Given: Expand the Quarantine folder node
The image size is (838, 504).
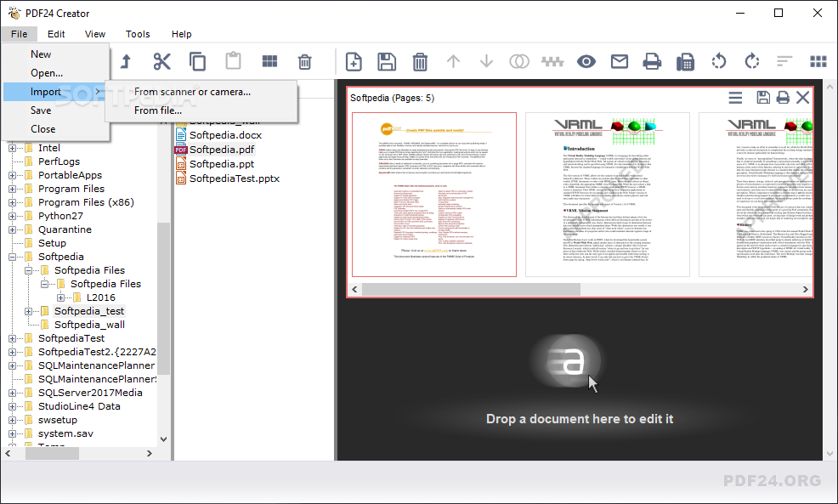Looking at the screenshot, I should [12, 229].
